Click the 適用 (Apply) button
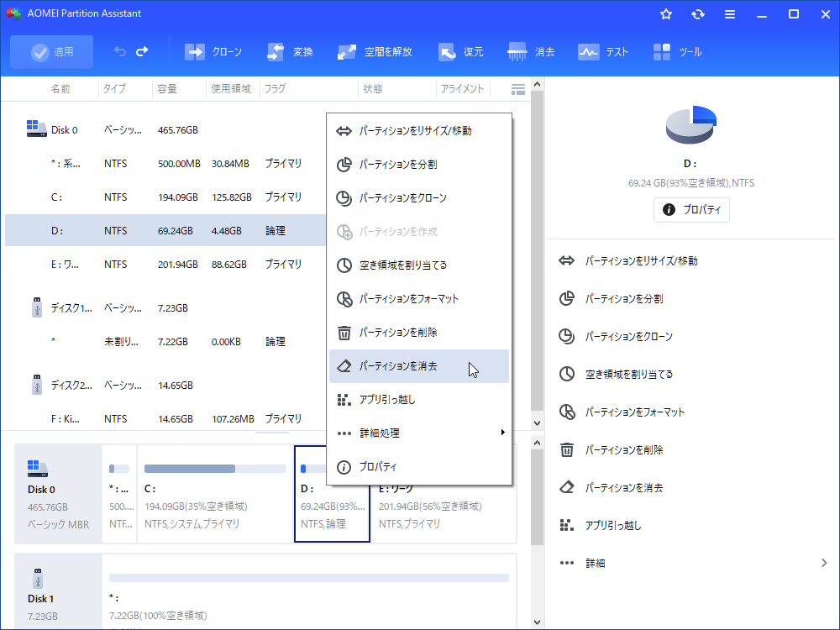This screenshot has height=630, width=840. (x=51, y=52)
